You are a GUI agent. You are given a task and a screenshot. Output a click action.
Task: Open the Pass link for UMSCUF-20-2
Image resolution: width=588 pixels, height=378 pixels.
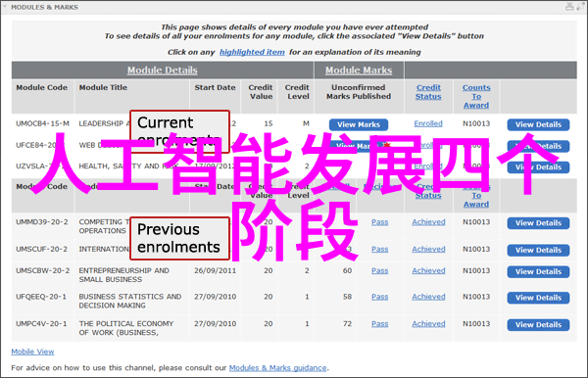click(380, 249)
